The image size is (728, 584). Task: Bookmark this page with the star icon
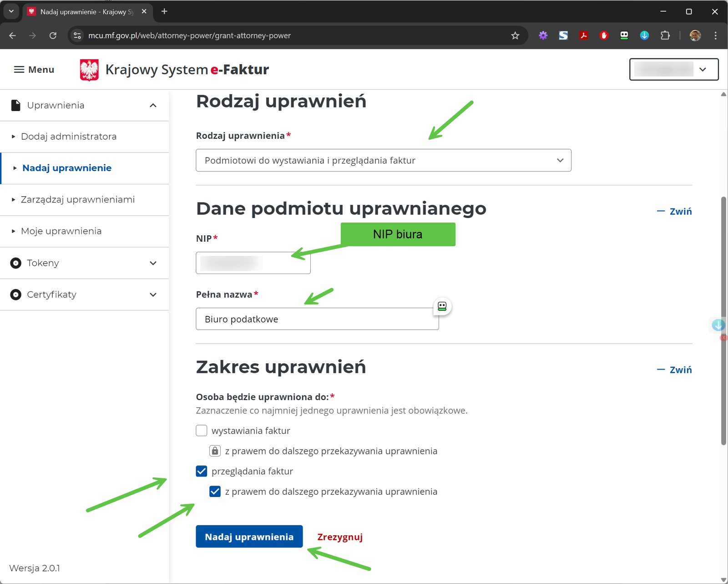pos(515,36)
